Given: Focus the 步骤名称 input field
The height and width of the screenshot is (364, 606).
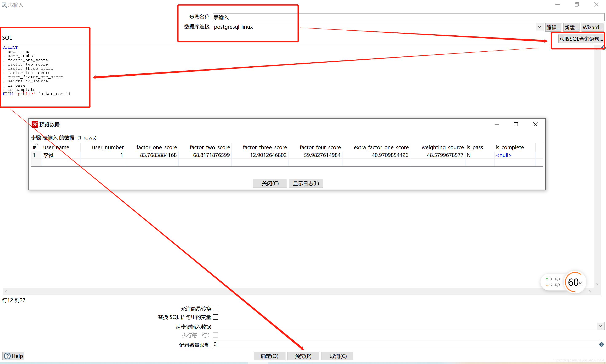Looking at the screenshot, I should pos(408,17).
